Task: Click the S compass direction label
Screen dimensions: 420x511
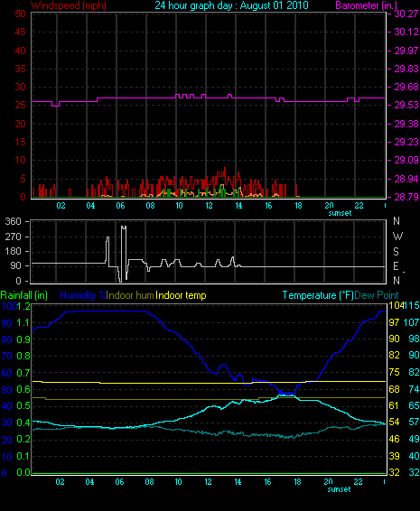Action: tap(396, 251)
